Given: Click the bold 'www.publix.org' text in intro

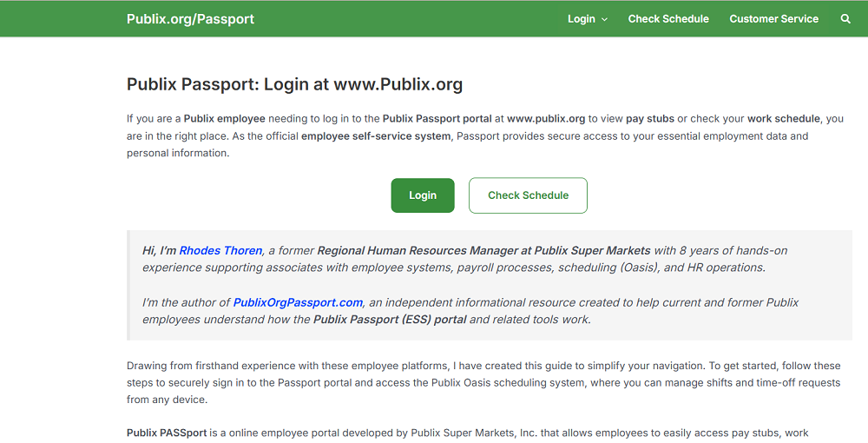Looking at the screenshot, I should click(x=546, y=118).
